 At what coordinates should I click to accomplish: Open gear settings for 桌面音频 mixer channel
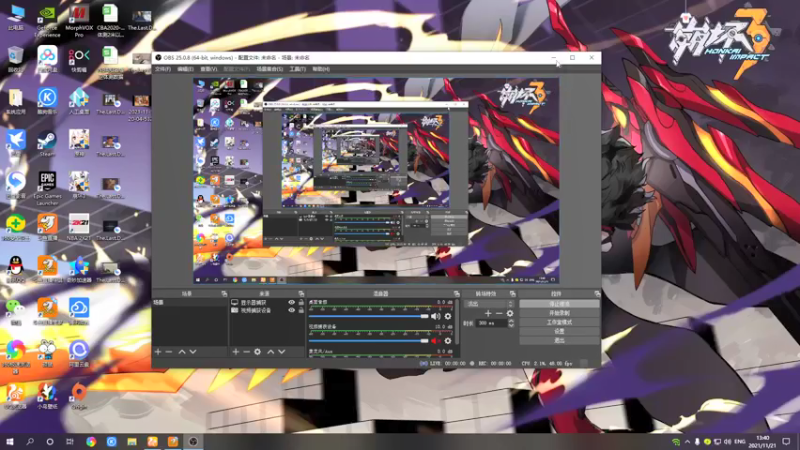coord(448,316)
